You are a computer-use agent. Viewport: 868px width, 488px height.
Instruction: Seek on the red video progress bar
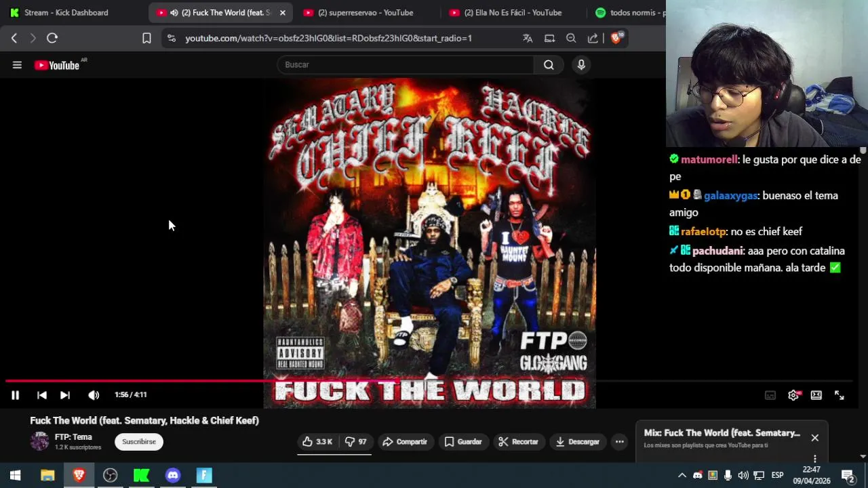(x=429, y=381)
